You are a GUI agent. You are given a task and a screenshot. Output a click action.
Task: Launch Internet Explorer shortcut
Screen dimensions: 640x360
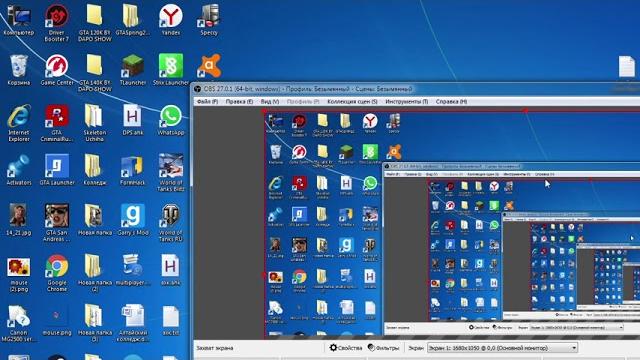tap(19, 123)
